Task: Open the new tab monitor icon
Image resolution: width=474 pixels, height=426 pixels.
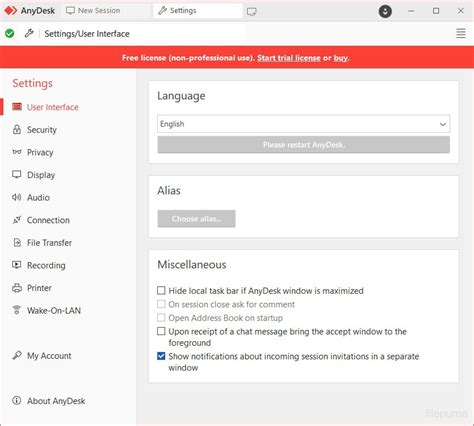Action: (252, 12)
